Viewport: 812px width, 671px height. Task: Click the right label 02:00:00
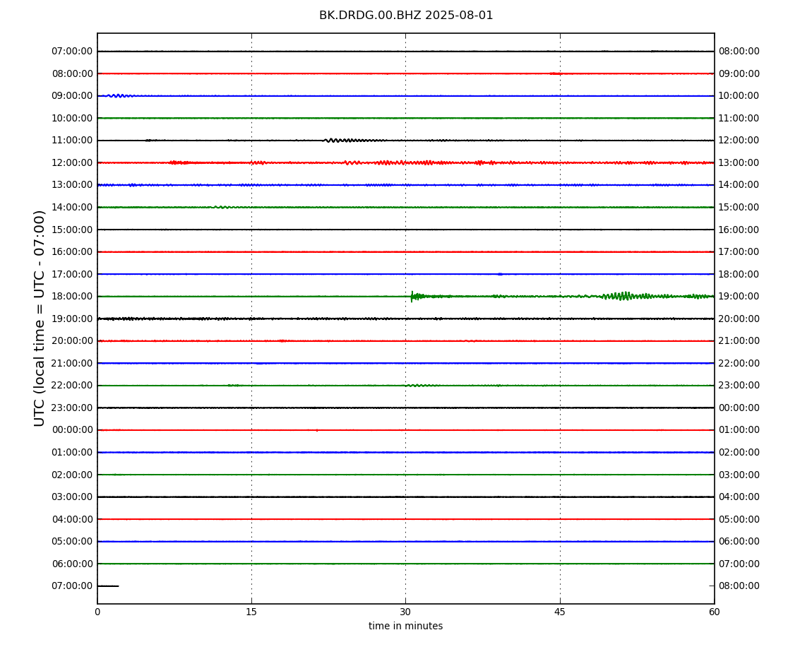point(739,452)
